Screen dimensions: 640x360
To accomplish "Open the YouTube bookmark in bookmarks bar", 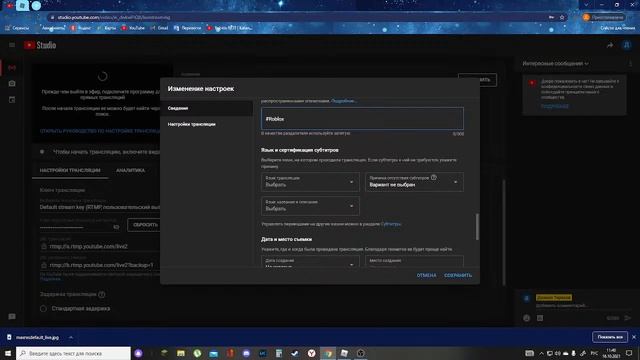I will pos(133,28).
